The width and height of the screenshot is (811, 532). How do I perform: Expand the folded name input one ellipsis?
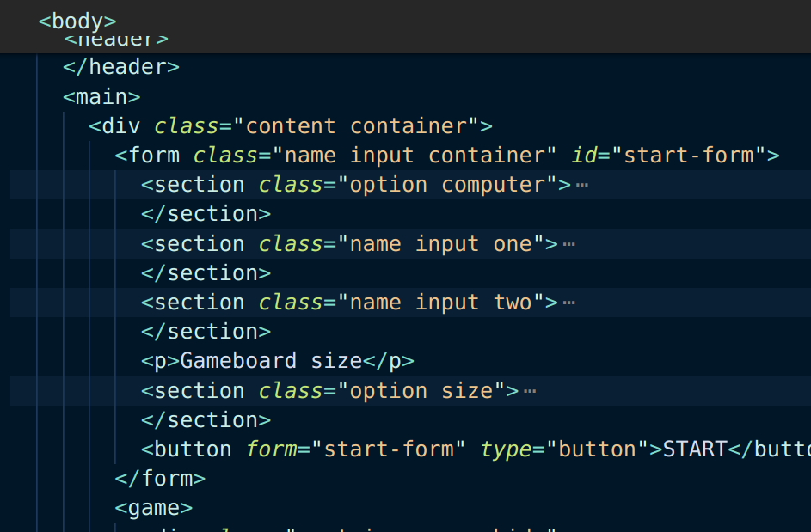(x=569, y=244)
